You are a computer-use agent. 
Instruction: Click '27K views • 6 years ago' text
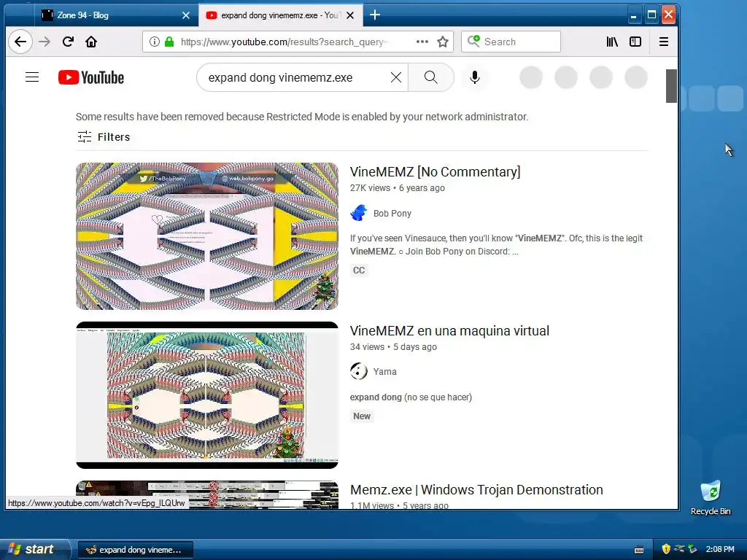click(398, 188)
